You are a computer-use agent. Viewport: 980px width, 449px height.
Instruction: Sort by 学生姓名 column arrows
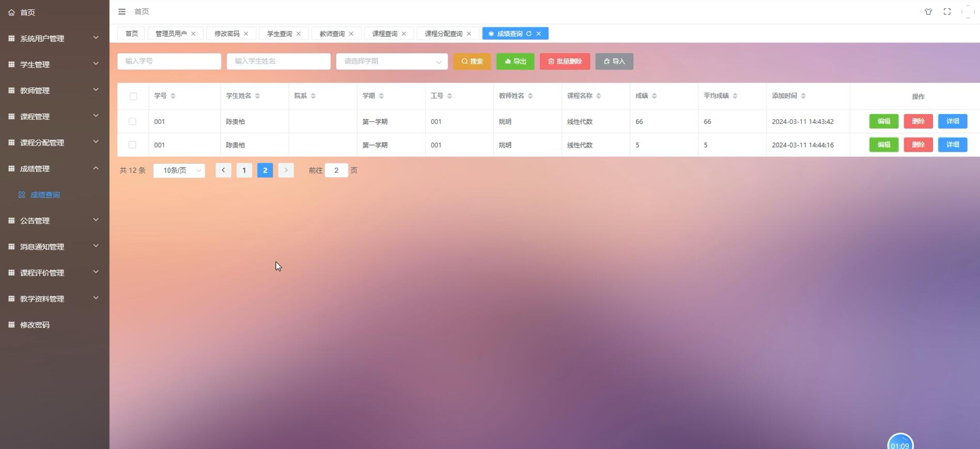257,96
